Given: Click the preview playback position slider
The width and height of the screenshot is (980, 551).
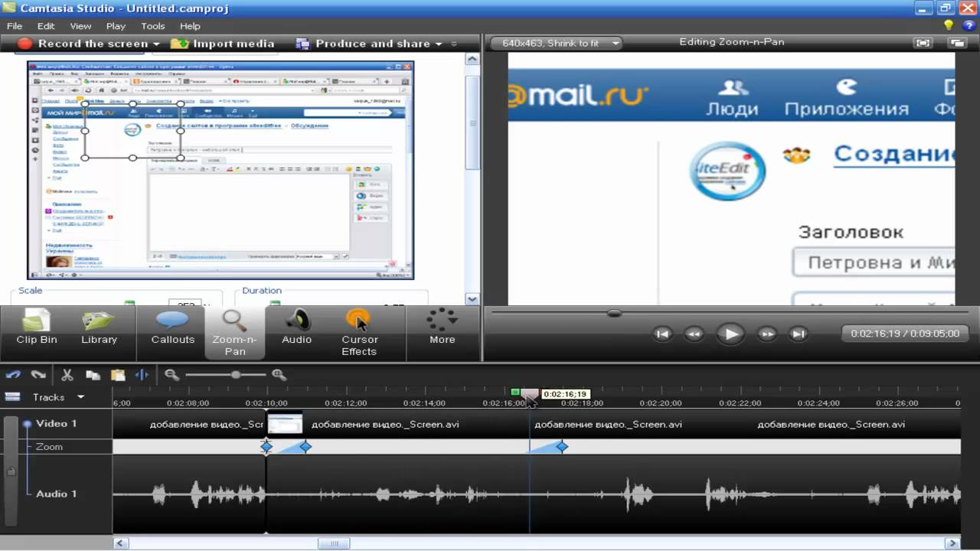Looking at the screenshot, I should pyautogui.click(x=613, y=313).
